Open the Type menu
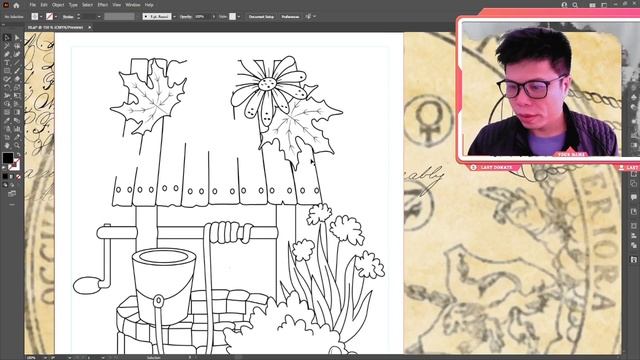Screen dimensions: 640x360 (73, 5)
